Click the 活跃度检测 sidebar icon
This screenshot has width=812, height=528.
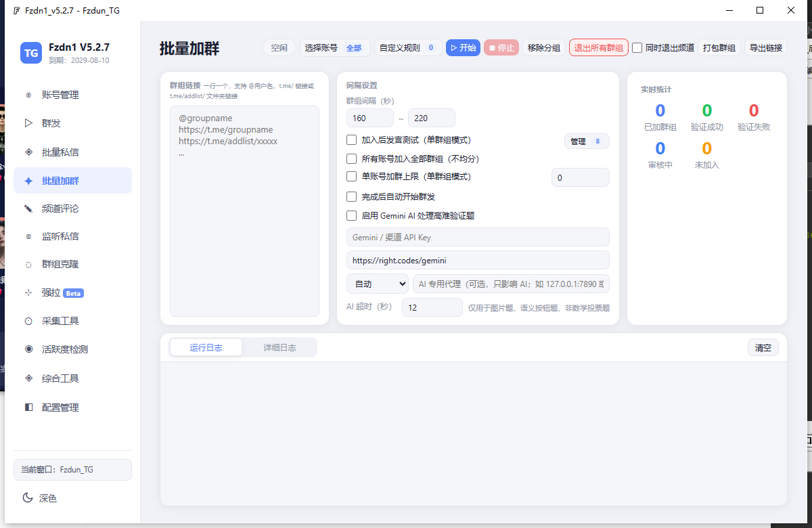pos(28,349)
